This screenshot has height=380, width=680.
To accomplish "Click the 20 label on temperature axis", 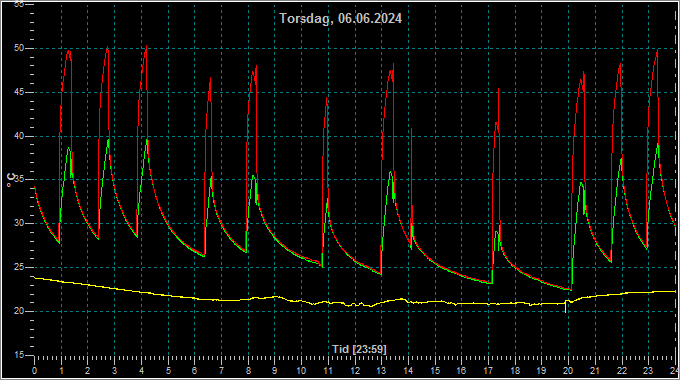I will (x=19, y=311).
